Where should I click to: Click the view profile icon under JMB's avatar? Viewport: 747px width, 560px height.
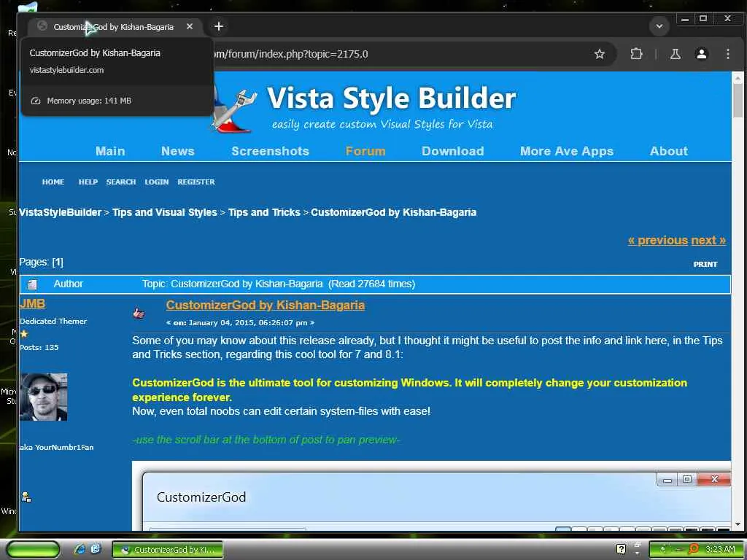tap(27, 497)
